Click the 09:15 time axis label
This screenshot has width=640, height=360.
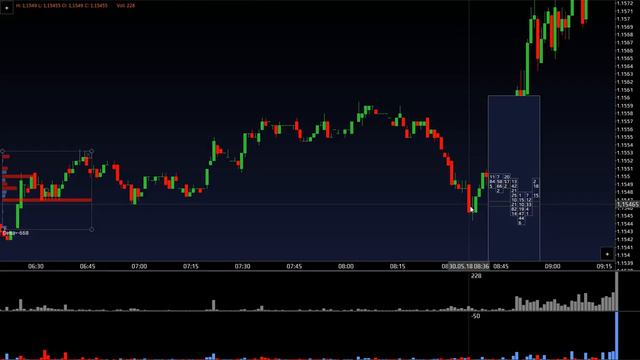(x=604, y=266)
